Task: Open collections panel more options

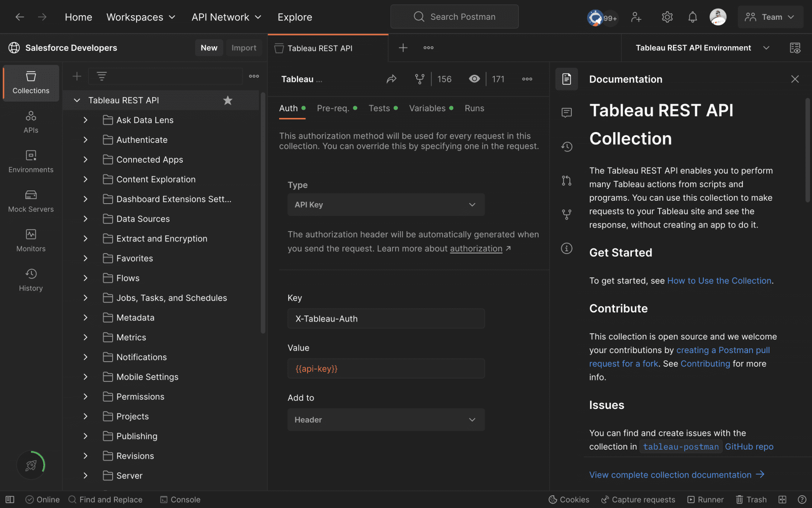Action: [254, 76]
